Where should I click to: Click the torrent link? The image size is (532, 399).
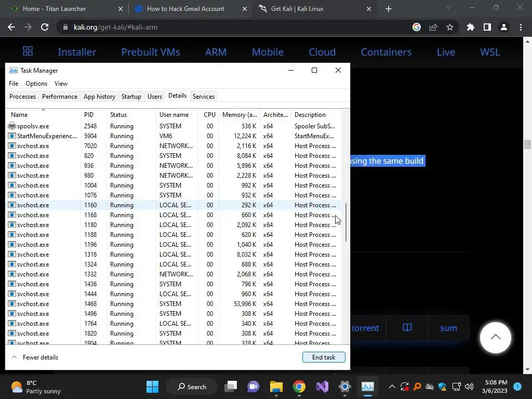pyautogui.click(x=365, y=328)
